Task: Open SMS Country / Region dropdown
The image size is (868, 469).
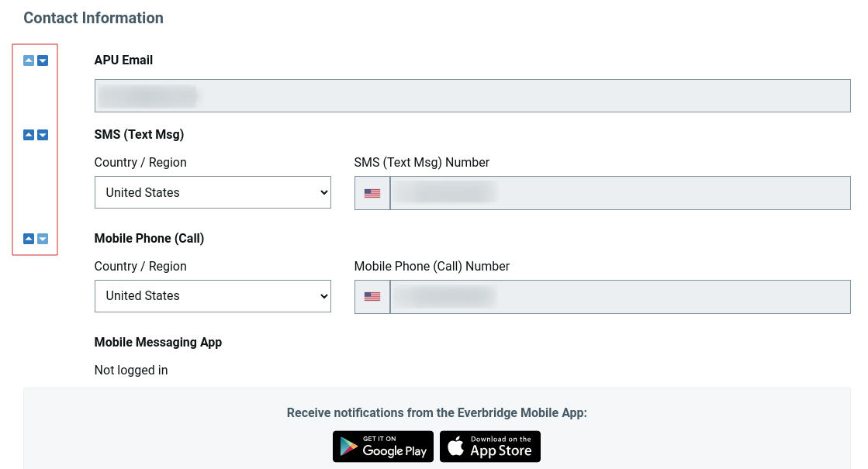Action: point(213,192)
